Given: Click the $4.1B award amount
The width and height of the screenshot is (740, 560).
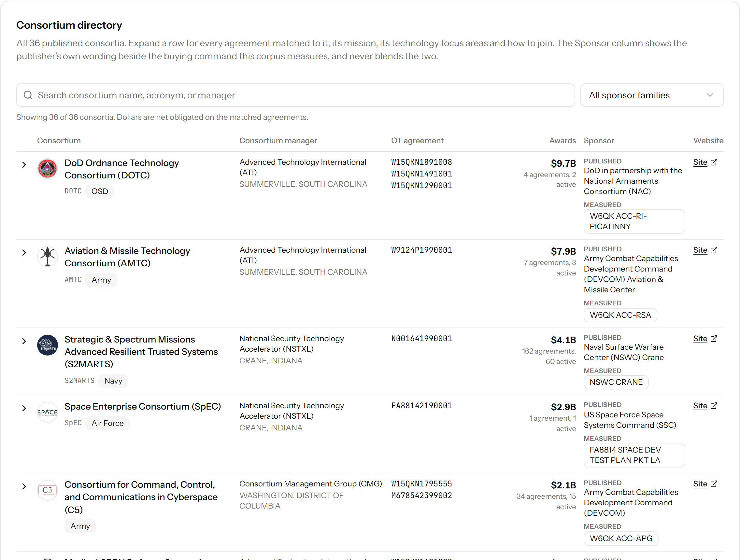Looking at the screenshot, I should (563, 340).
